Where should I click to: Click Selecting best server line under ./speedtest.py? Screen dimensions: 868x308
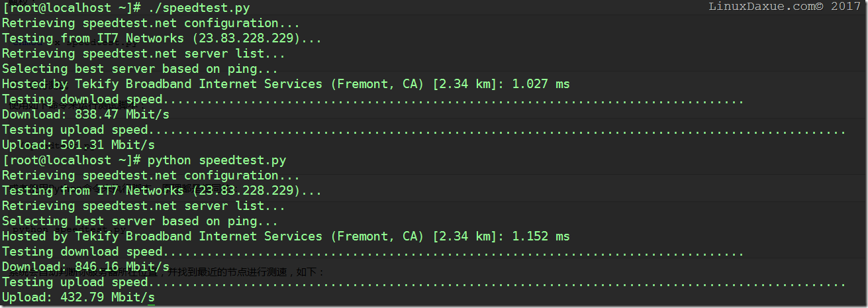click(140, 69)
